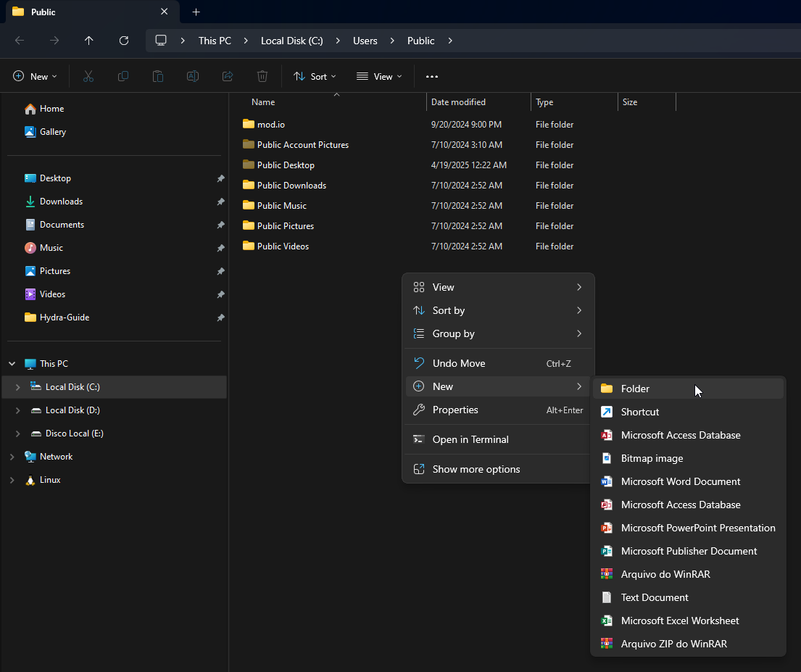Click the New entry in the context menu
801x672 pixels.
pos(498,387)
